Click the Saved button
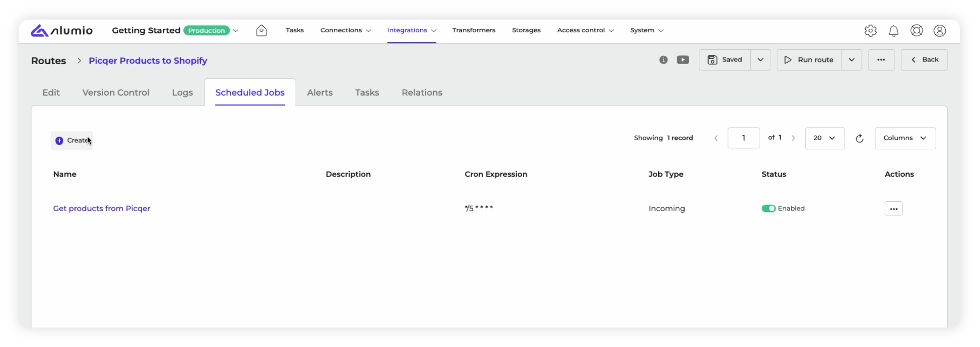Screen dimensions: 980x347 click(x=725, y=60)
